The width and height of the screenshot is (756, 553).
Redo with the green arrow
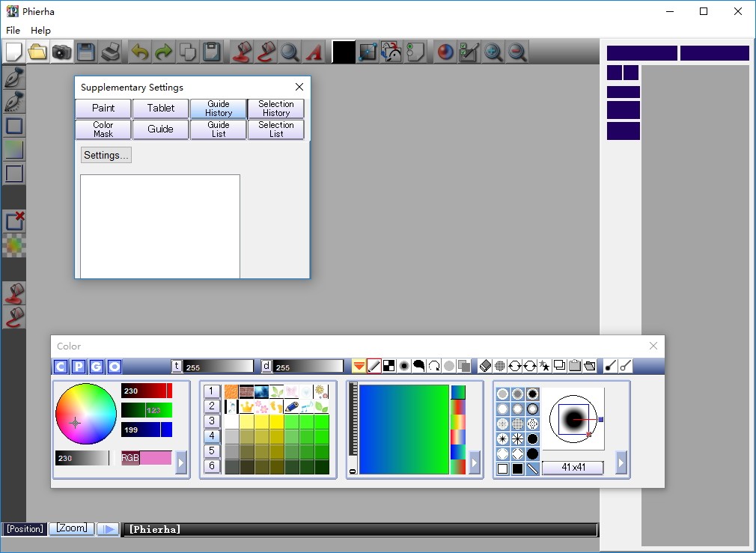pyautogui.click(x=163, y=52)
